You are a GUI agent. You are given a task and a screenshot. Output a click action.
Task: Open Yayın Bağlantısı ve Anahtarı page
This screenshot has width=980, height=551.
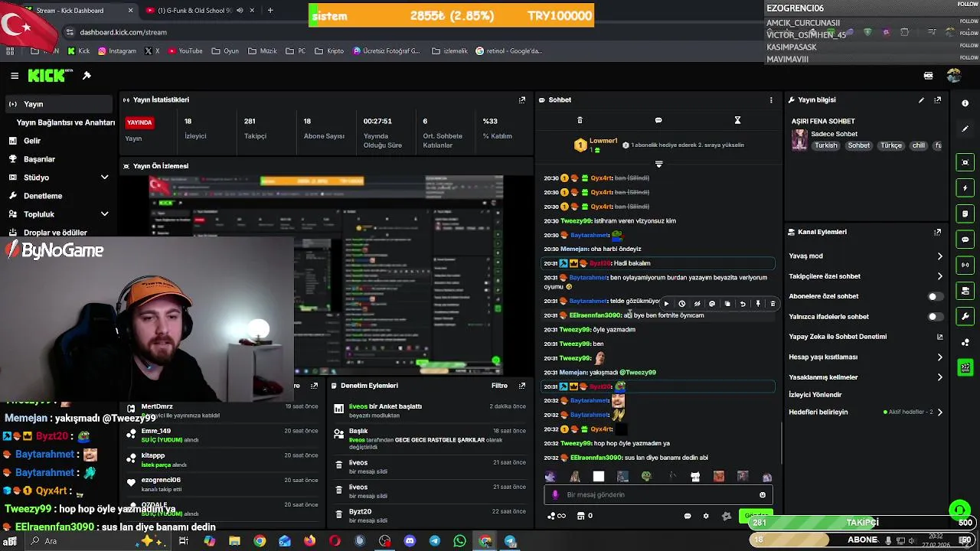[x=66, y=122]
